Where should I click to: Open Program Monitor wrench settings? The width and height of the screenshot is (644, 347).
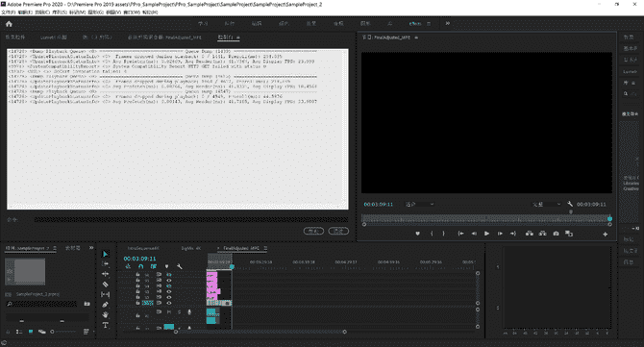[x=570, y=204]
